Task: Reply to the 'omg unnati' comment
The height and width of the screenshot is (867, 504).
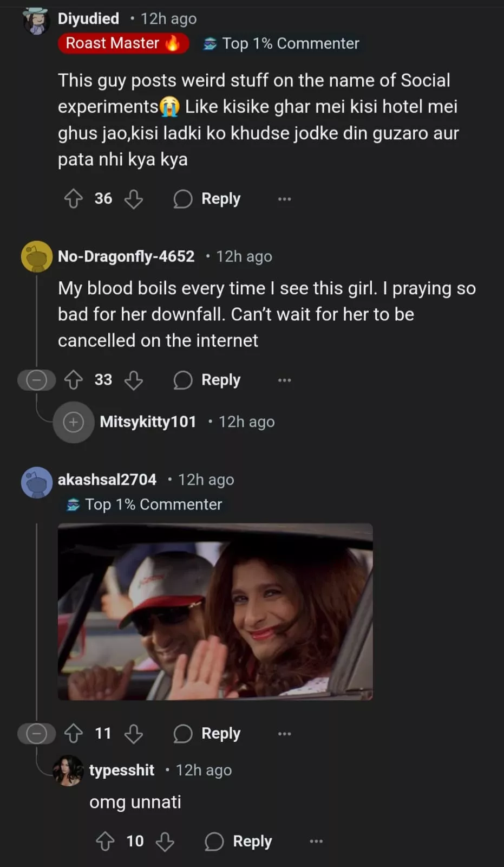Action: [239, 842]
